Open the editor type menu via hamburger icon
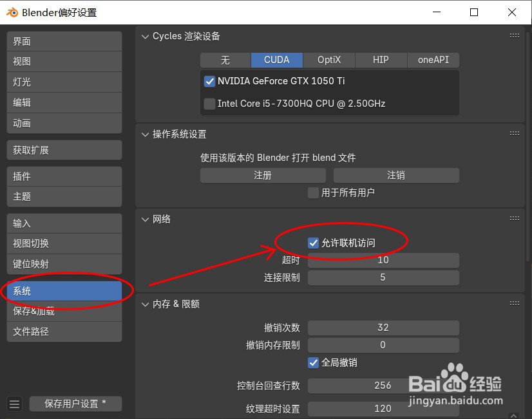532x419 pixels. (14, 404)
